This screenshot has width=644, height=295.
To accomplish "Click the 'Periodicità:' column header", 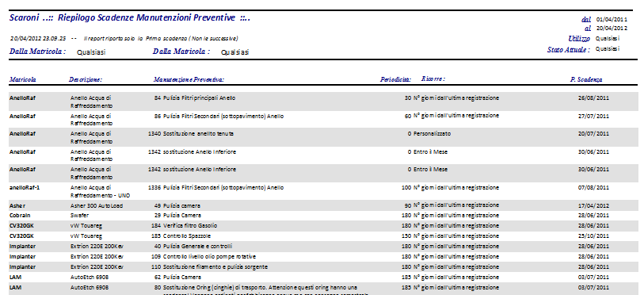I will click(395, 79).
